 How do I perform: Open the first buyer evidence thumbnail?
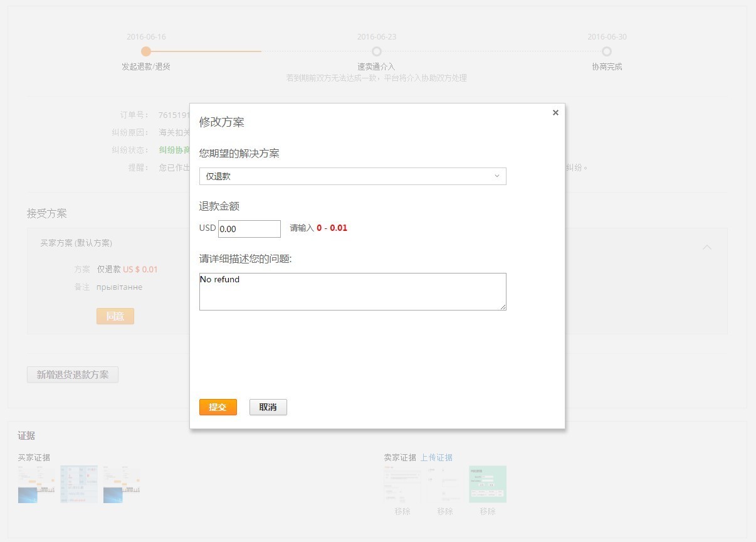(36, 484)
